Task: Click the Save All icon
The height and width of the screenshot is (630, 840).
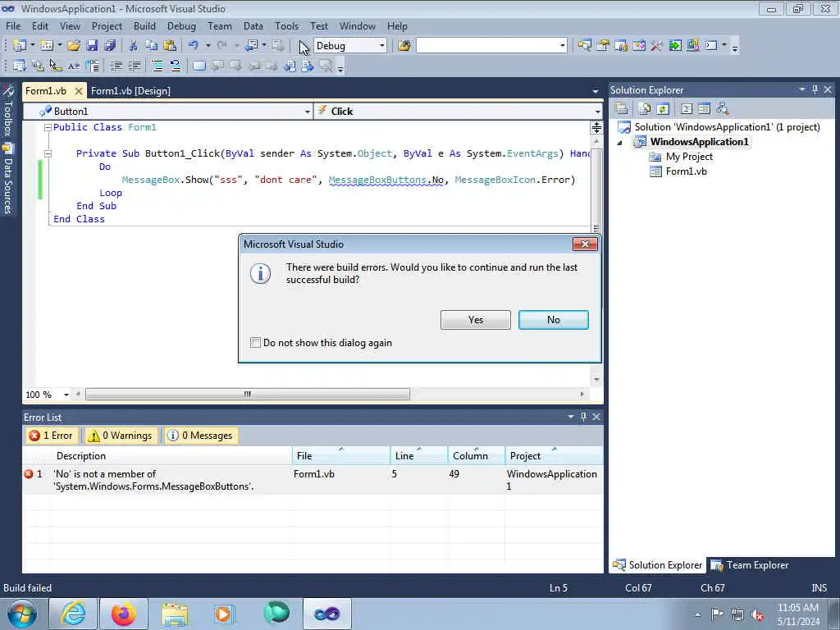Action: point(110,46)
